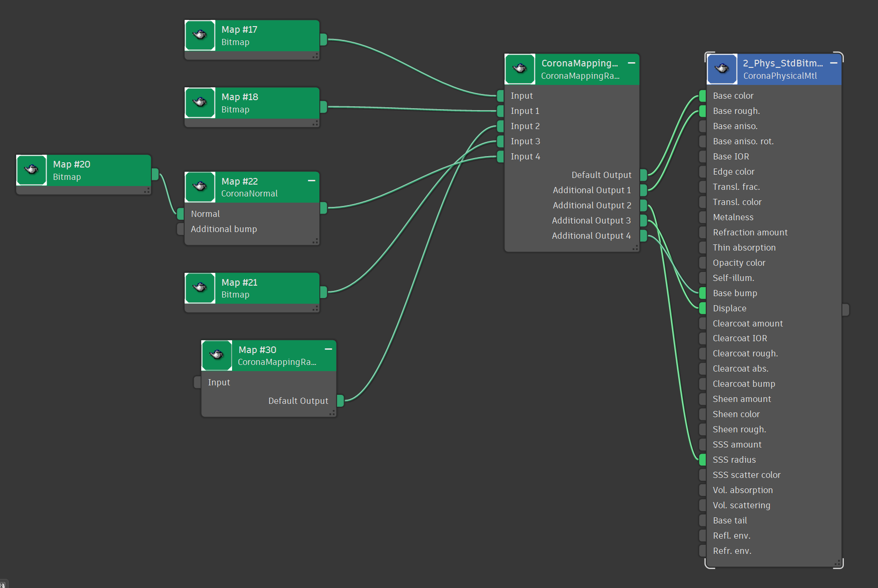The width and height of the screenshot is (878, 588).
Task: Click the output socket of Map #17
Action: [x=324, y=39]
